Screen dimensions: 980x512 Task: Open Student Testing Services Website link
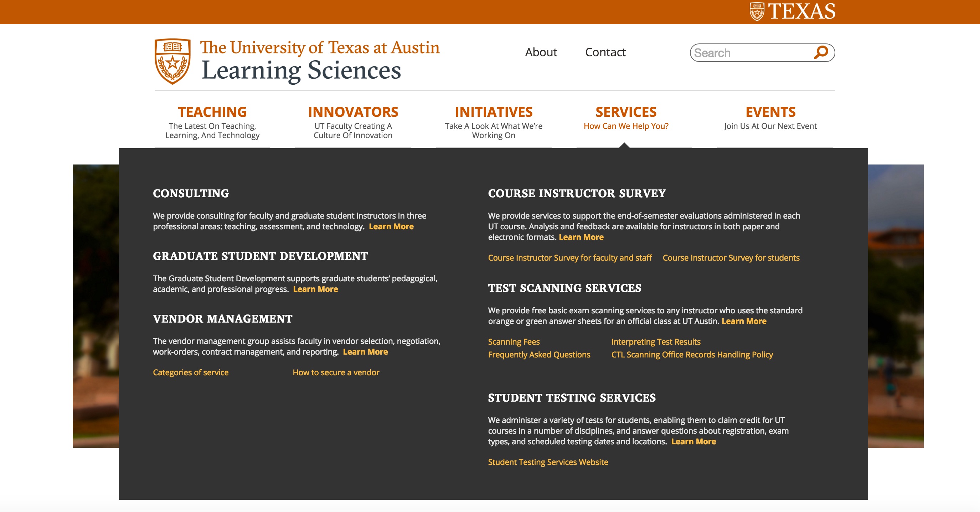(x=548, y=462)
